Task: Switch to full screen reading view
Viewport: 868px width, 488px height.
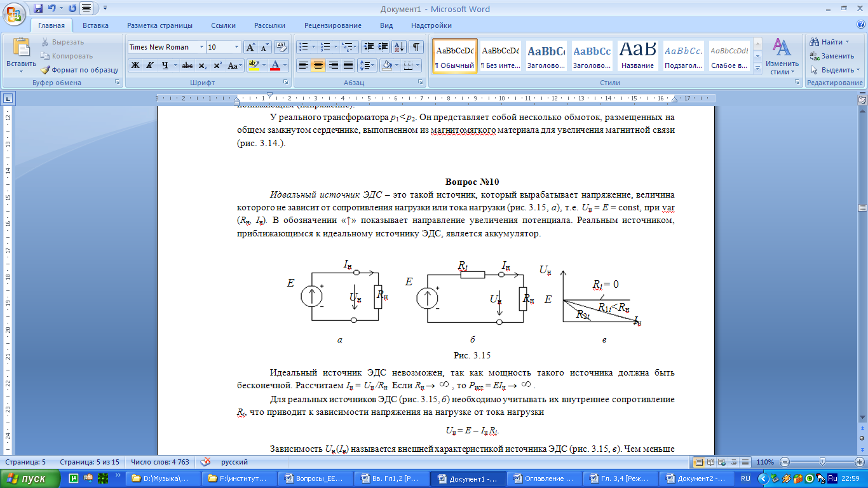Action: click(710, 462)
